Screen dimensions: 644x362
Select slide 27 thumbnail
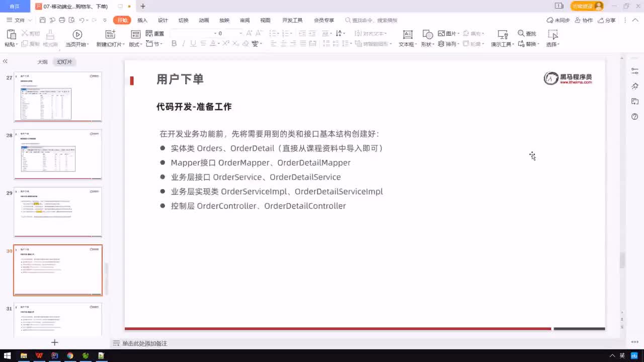[x=58, y=97]
